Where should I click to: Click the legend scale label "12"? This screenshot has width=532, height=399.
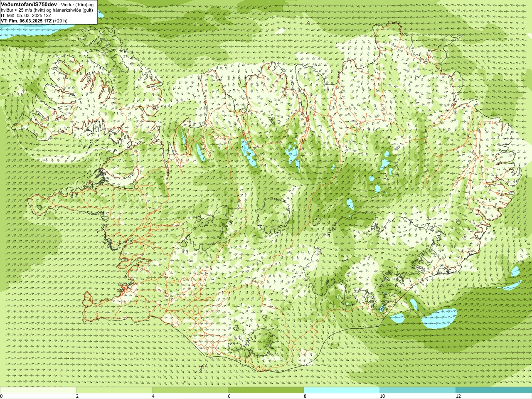[x=458, y=396]
